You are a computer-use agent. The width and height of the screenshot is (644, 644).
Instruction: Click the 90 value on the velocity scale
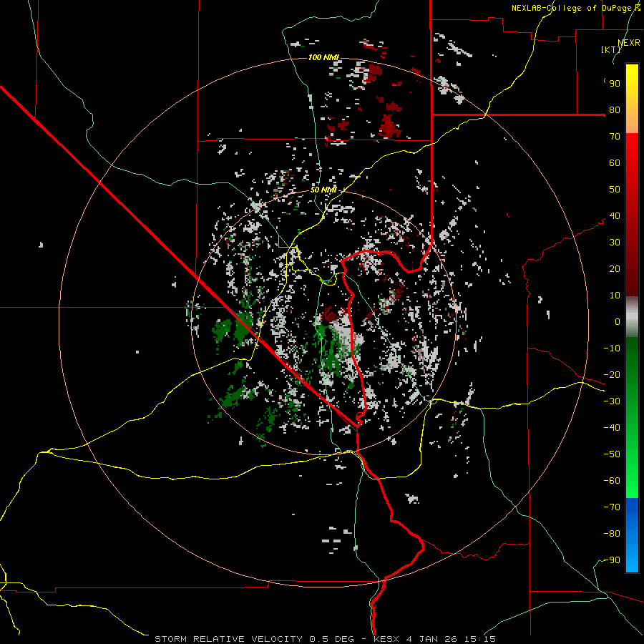click(615, 84)
